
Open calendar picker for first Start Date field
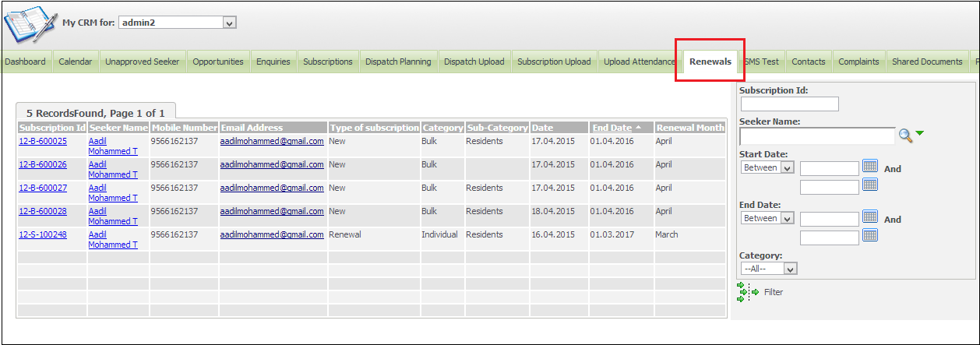coord(870,167)
